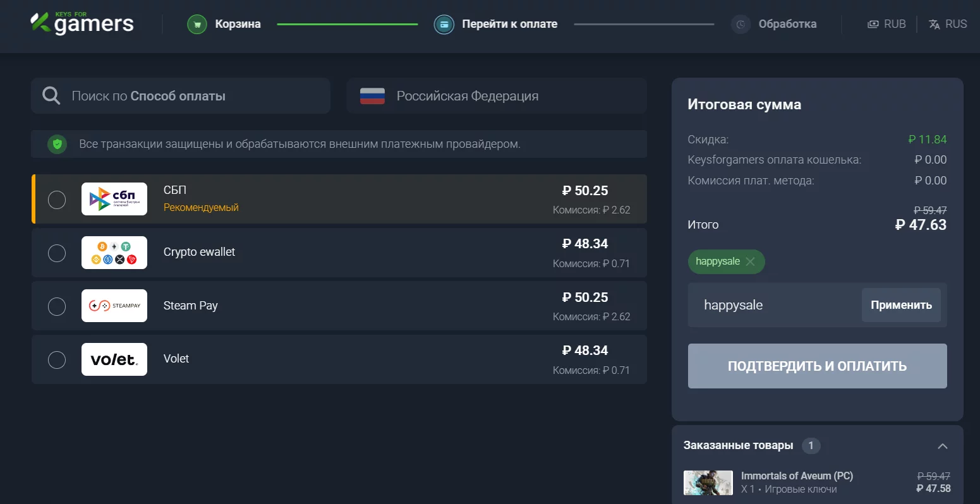Click the Keys for Gamers logo
The height and width of the screenshot is (504, 980).
tap(82, 23)
